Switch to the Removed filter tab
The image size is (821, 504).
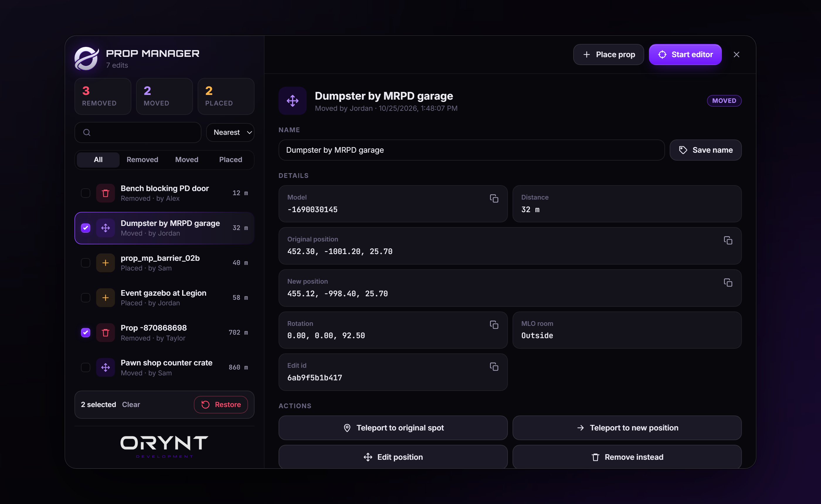(143, 160)
